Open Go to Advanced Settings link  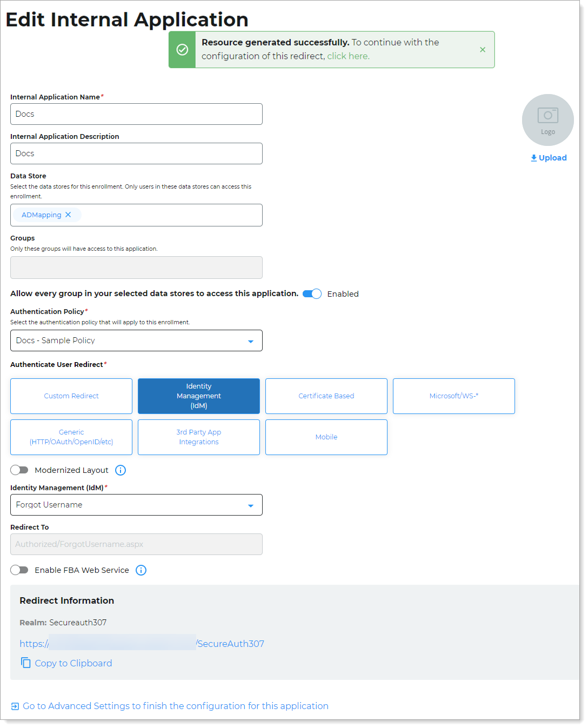pyautogui.click(x=175, y=706)
